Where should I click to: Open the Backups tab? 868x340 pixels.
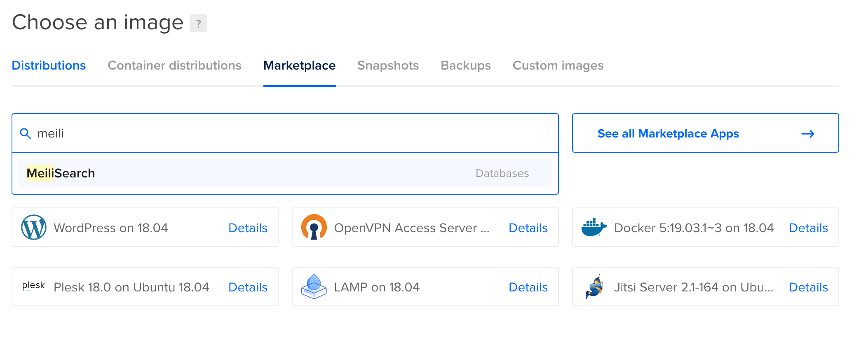[465, 65]
